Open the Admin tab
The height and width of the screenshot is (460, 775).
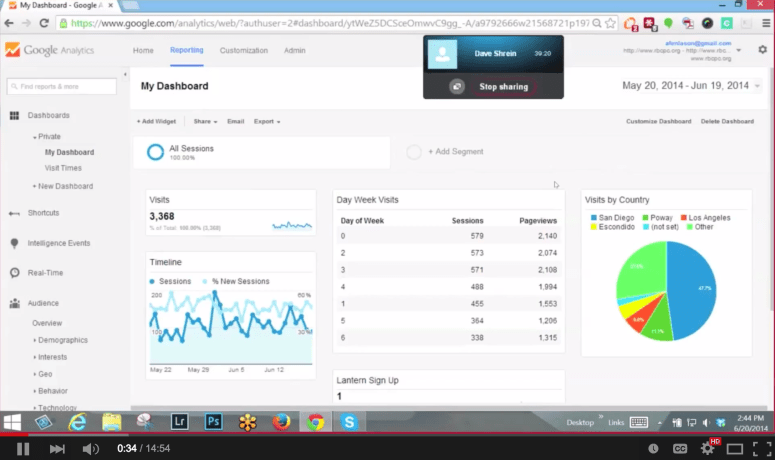click(295, 50)
